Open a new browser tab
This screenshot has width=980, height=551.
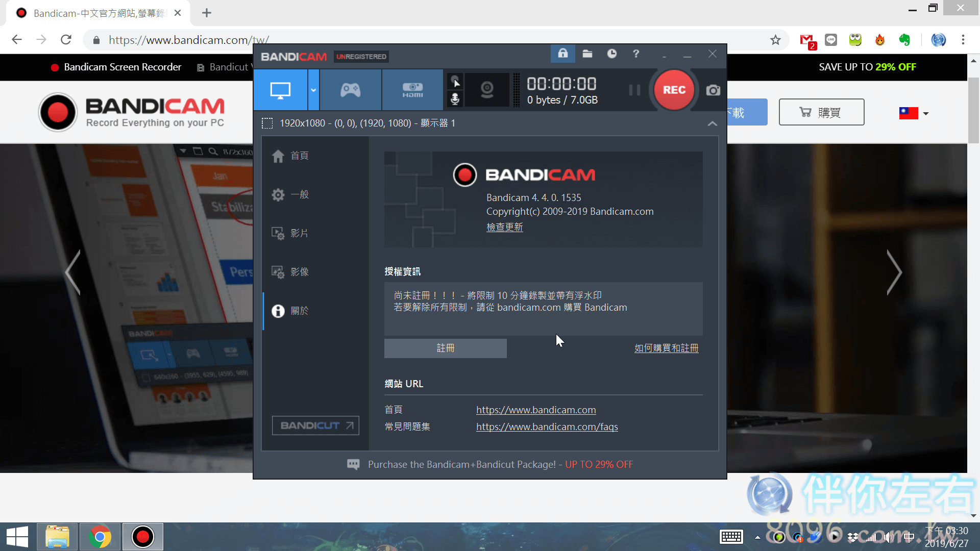(x=207, y=13)
